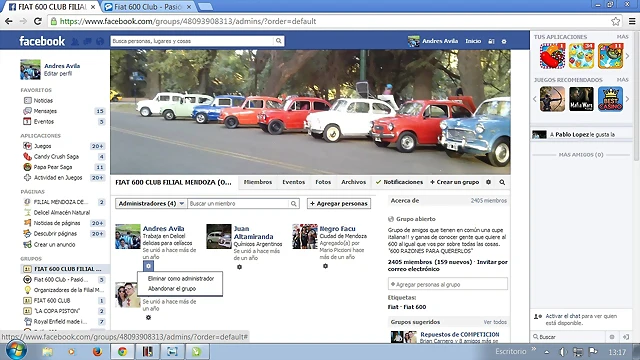640x360 pixels.
Task: Show next recommended games arrow
Action: [x=628, y=99]
